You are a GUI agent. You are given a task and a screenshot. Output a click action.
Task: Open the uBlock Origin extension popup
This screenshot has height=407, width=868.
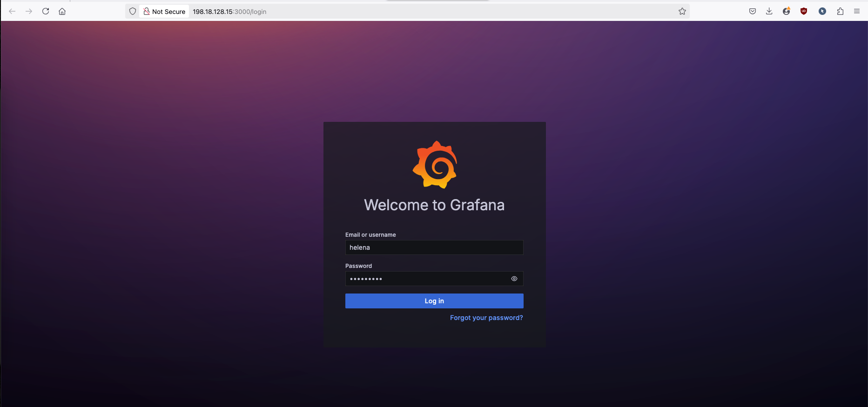[803, 11]
